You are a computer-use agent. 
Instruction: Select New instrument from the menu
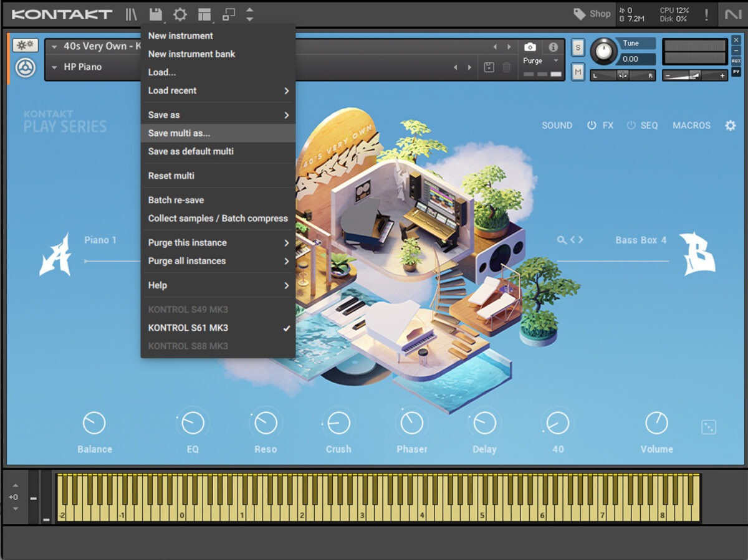(218, 36)
